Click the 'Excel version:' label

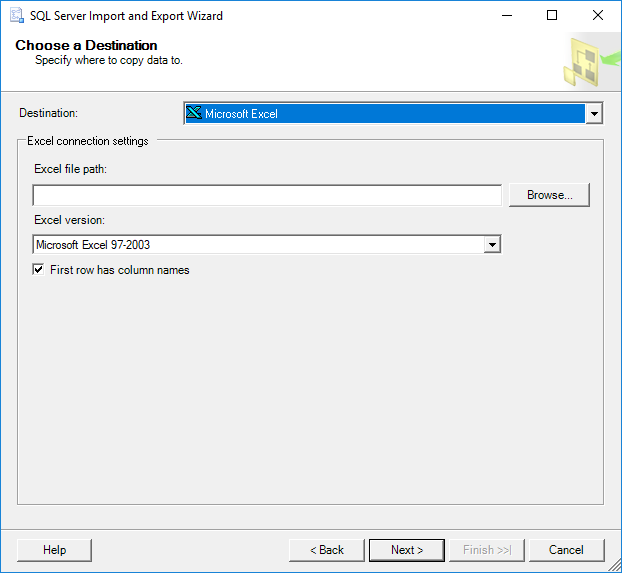(x=69, y=220)
